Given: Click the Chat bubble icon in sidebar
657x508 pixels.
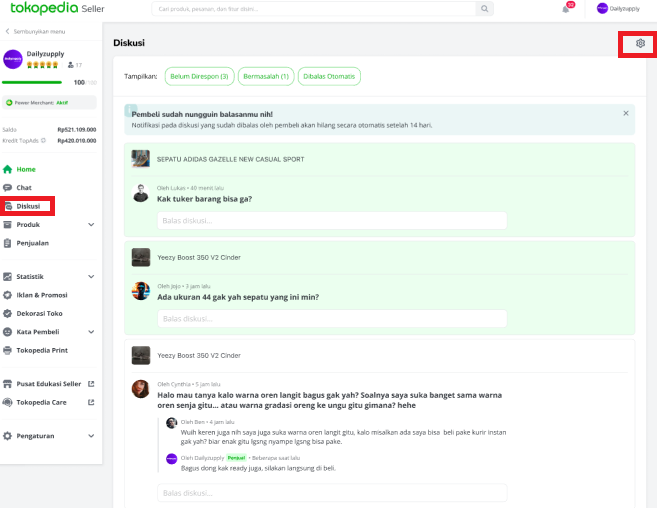Looking at the screenshot, I should click(8, 188).
